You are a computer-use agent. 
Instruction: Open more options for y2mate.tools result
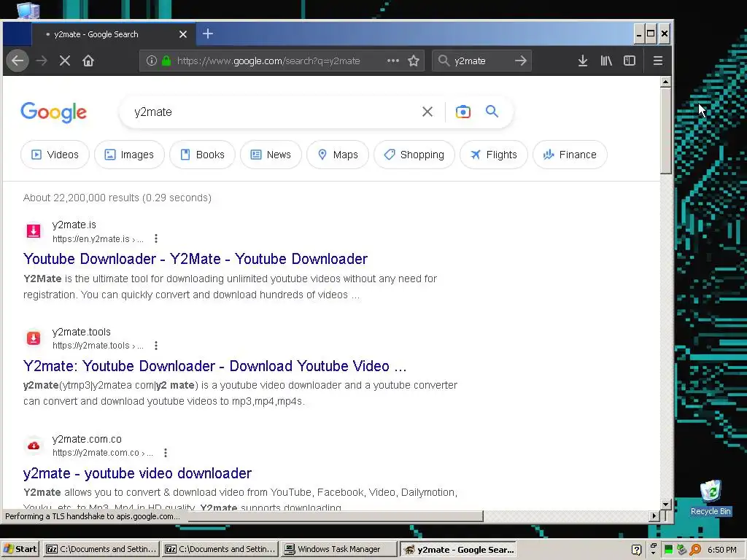[156, 346]
